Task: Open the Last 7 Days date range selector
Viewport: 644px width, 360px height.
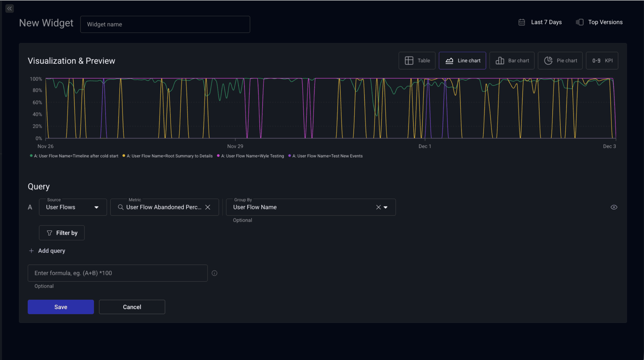Action: click(546, 22)
